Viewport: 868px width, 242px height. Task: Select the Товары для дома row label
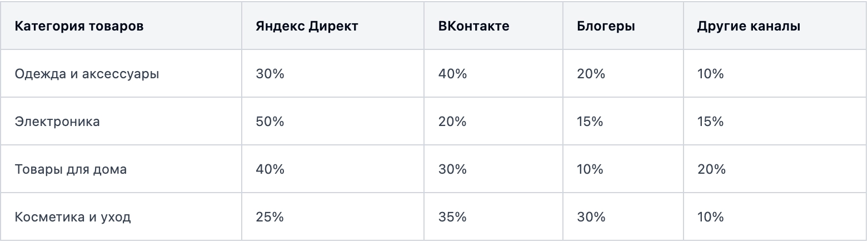coord(71,169)
